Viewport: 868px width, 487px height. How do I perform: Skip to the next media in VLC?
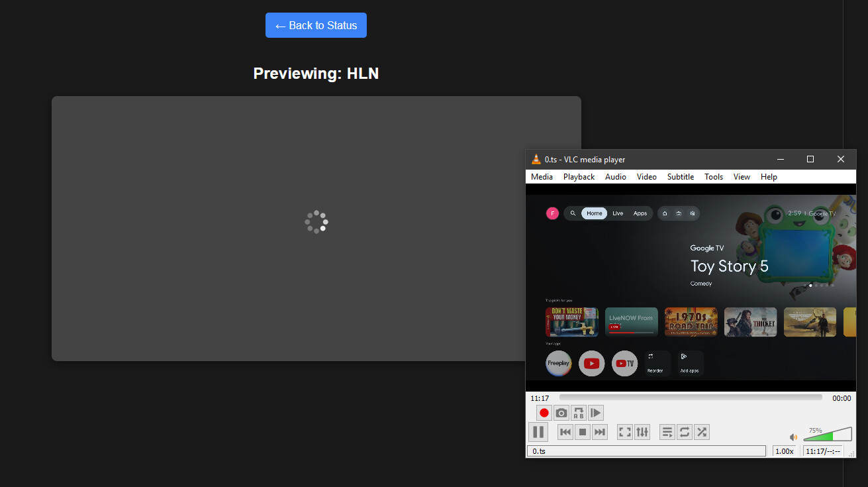point(600,432)
